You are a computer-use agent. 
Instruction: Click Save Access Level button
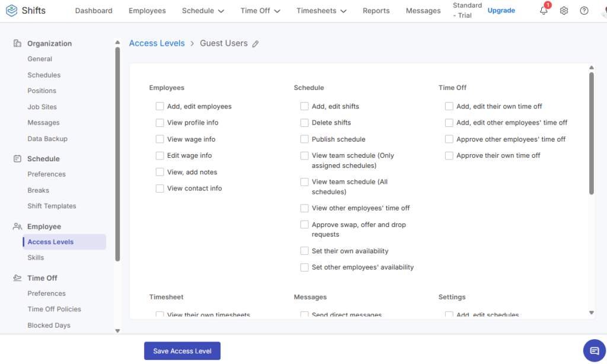(183, 351)
